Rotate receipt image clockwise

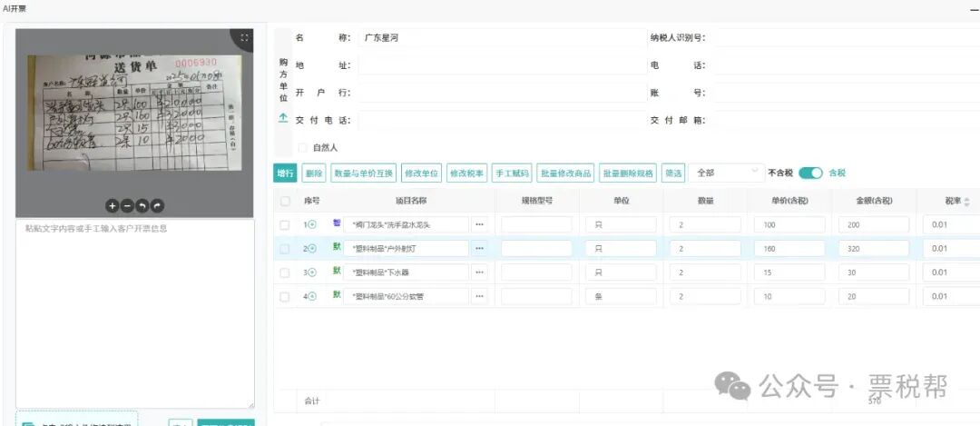coord(158,205)
